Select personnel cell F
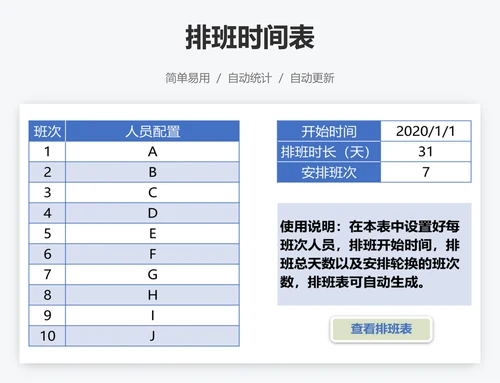Image resolution: width=500 pixels, height=383 pixels. click(152, 254)
